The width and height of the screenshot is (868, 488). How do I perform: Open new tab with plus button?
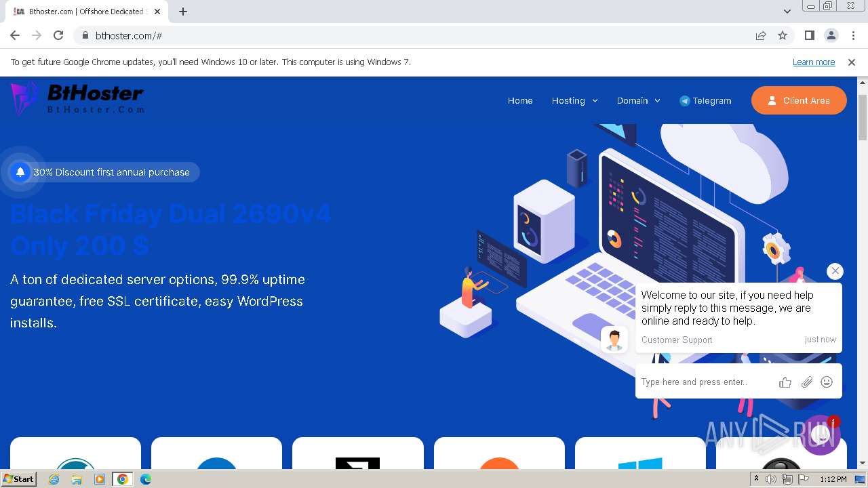point(183,12)
